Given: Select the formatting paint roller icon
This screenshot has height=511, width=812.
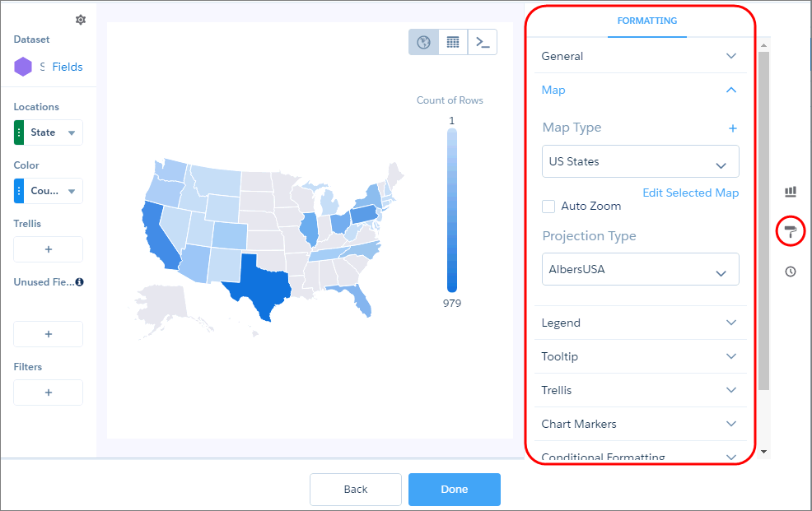Looking at the screenshot, I should (x=791, y=231).
